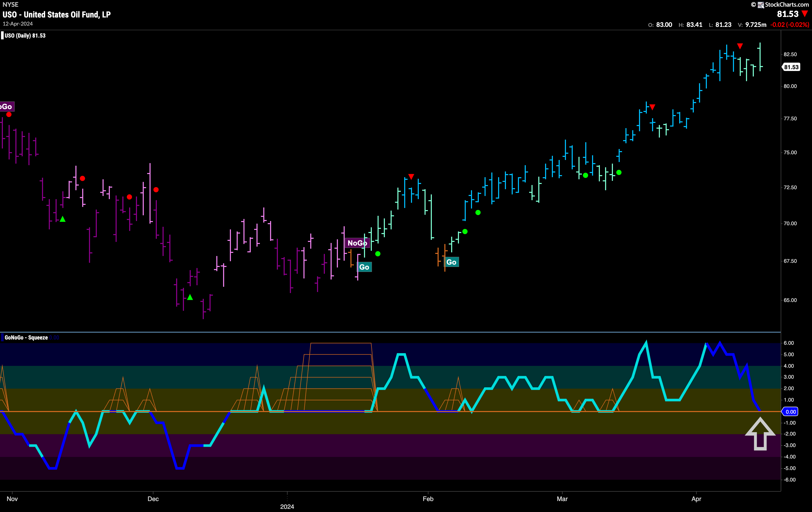Click the 81.53 current price tag on axis
The image size is (812, 512).
[x=791, y=67]
